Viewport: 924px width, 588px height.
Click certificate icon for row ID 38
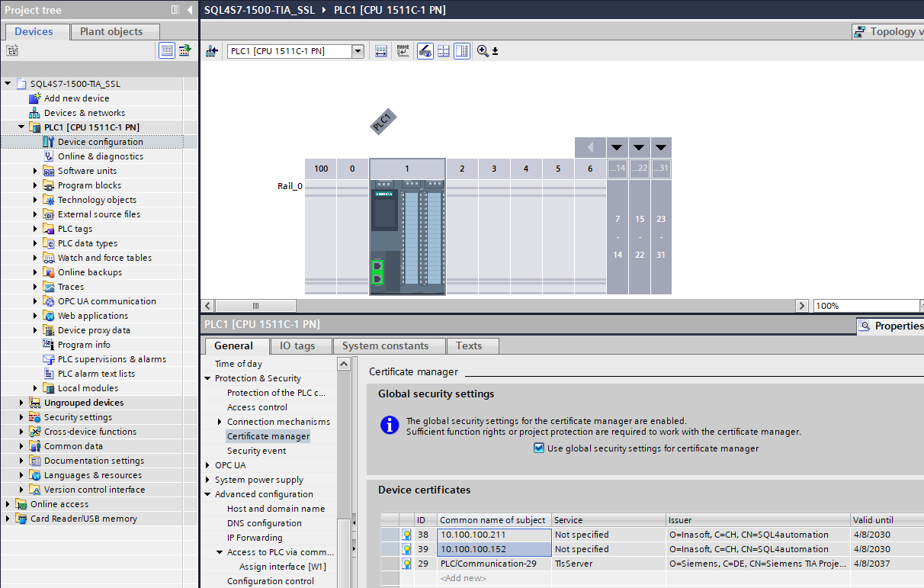click(406, 535)
